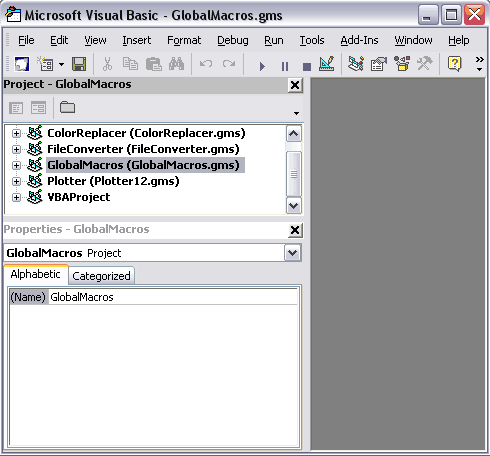Save GlobalMacros with the floppy disk icon
The height and width of the screenshot is (456, 490).
79,64
